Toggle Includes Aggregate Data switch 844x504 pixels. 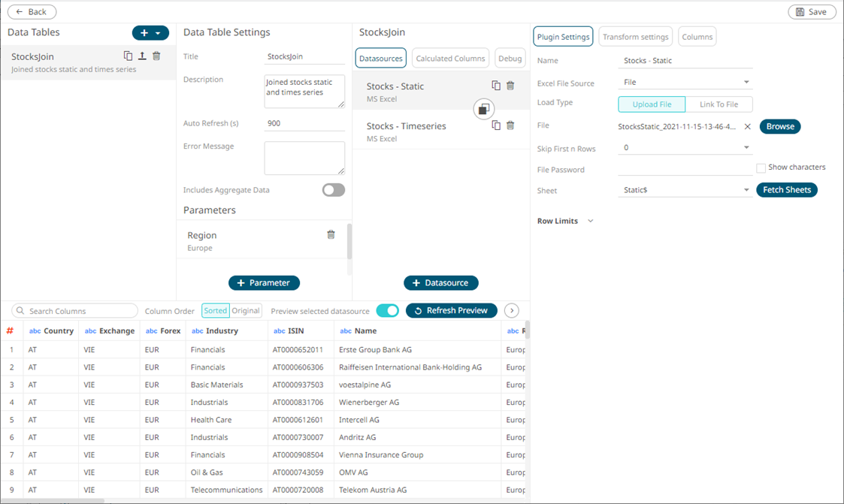(x=333, y=190)
